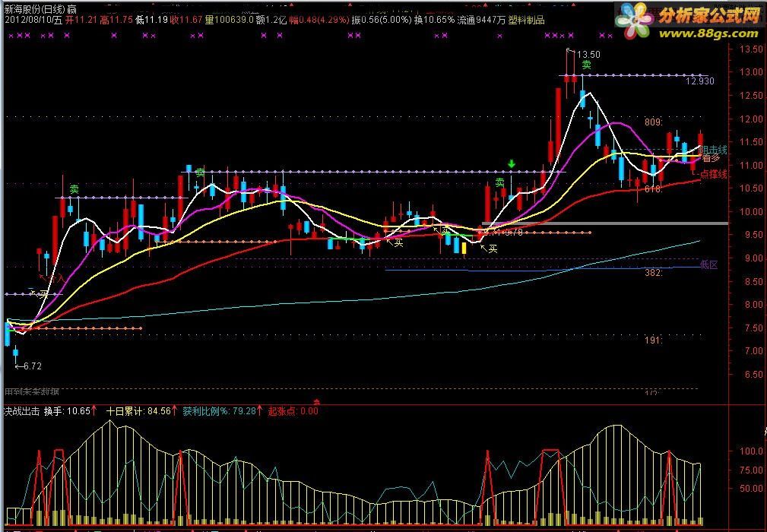The image size is (767, 532).
Task: Click the 12.930 resistance line value
Action: tap(699, 81)
